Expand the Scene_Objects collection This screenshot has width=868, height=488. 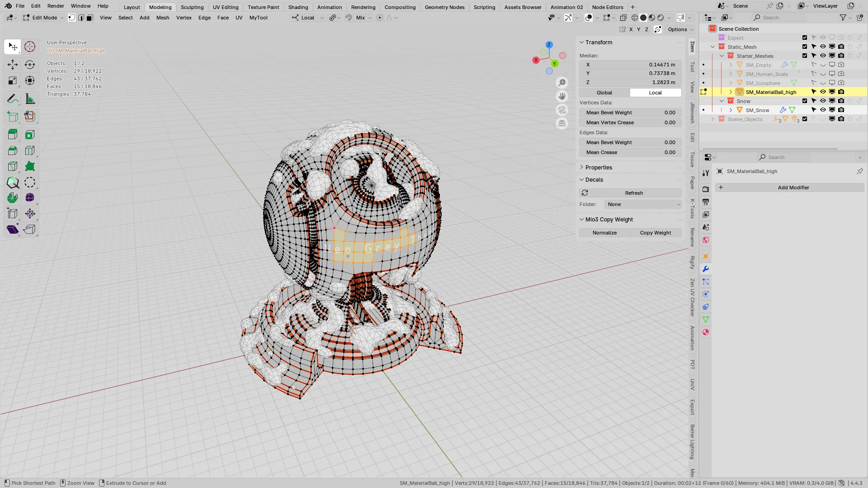(713, 119)
